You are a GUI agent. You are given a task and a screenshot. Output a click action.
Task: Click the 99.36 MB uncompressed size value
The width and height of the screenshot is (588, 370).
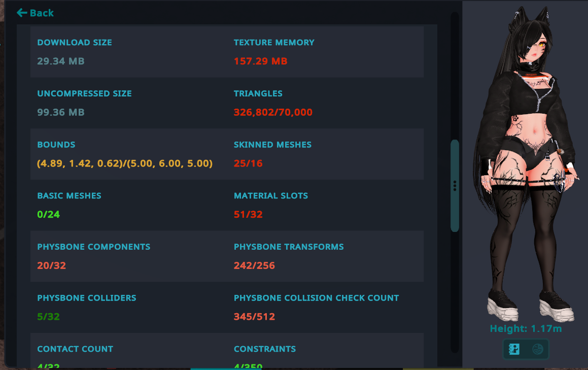pos(61,112)
